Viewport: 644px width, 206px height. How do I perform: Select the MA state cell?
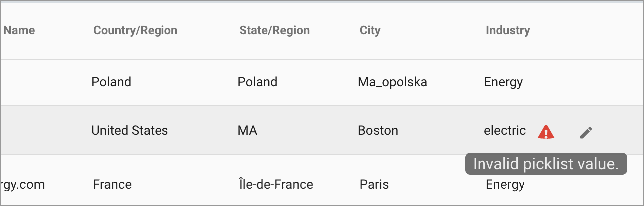247,131
